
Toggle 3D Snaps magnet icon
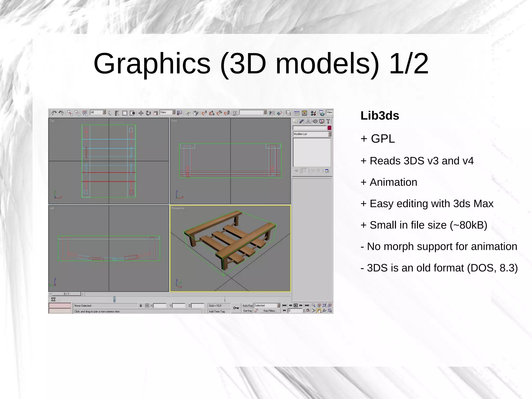coord(204,113)
